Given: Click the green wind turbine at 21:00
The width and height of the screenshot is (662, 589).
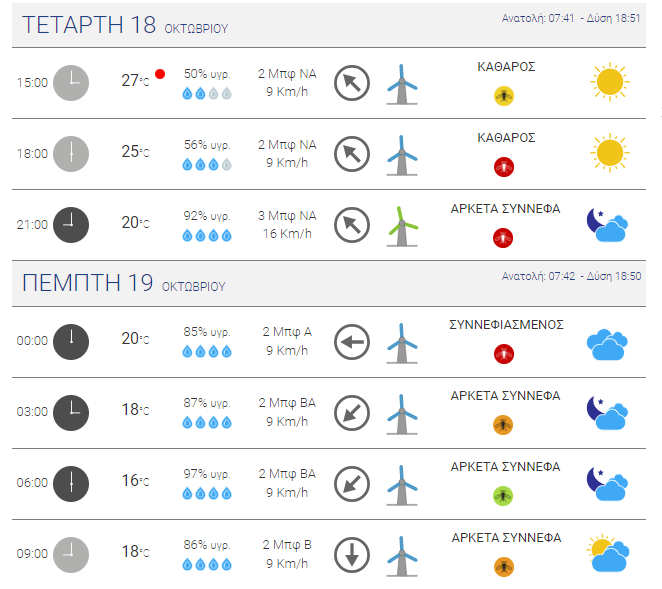Looking at the screenshot, I should (401, 225).
